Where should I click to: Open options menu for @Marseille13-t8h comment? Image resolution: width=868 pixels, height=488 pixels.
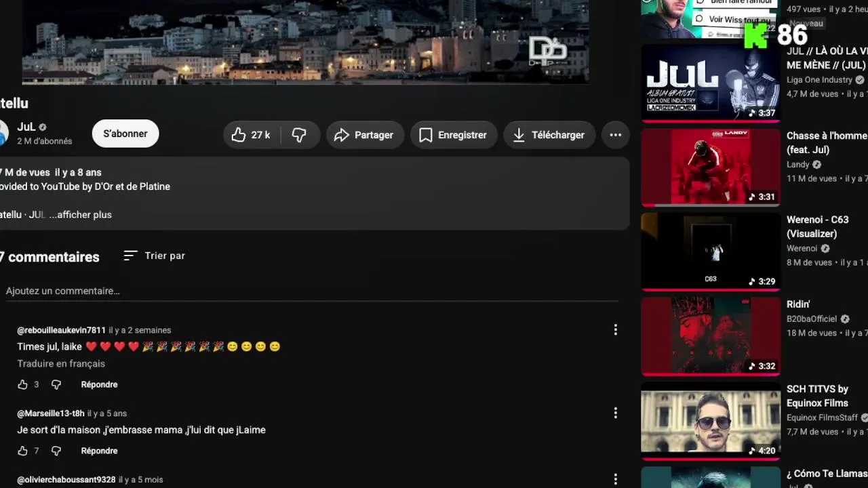(616, 413)
